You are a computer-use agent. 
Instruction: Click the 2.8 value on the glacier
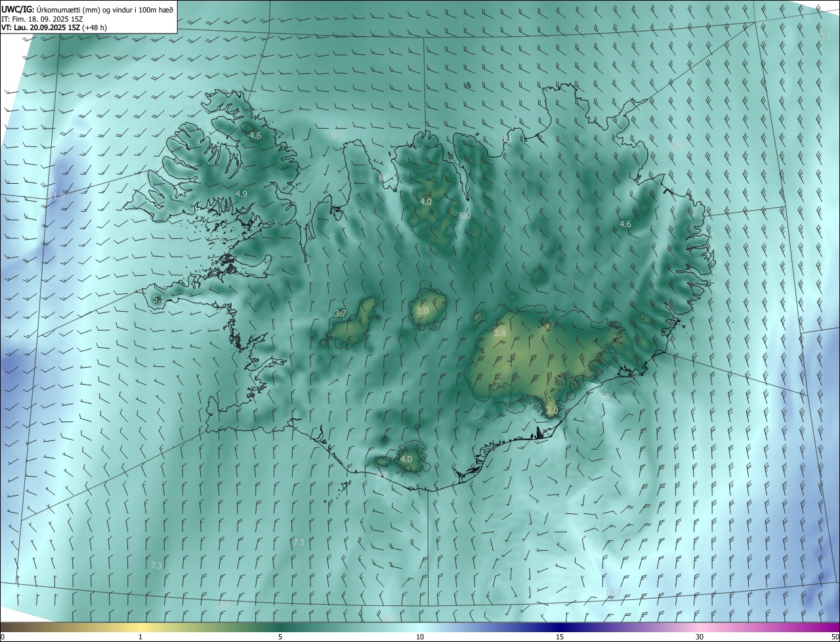pyautogui.click(x=500, y=333)
